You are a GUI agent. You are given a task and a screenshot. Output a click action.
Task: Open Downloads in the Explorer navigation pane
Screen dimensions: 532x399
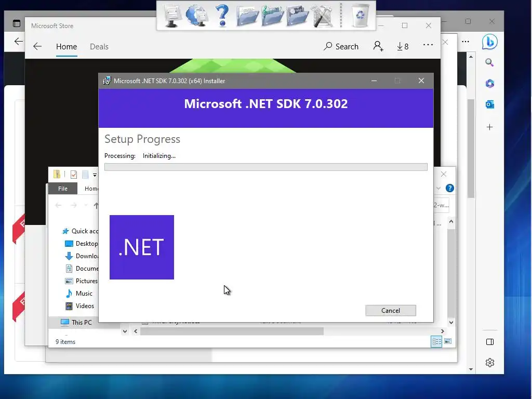coord(82,256)
